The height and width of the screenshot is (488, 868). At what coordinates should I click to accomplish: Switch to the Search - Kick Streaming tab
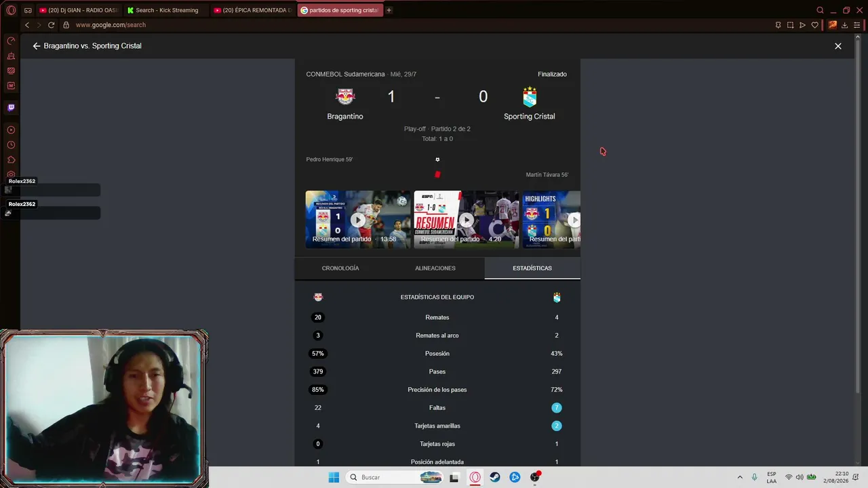click(165, 10)
